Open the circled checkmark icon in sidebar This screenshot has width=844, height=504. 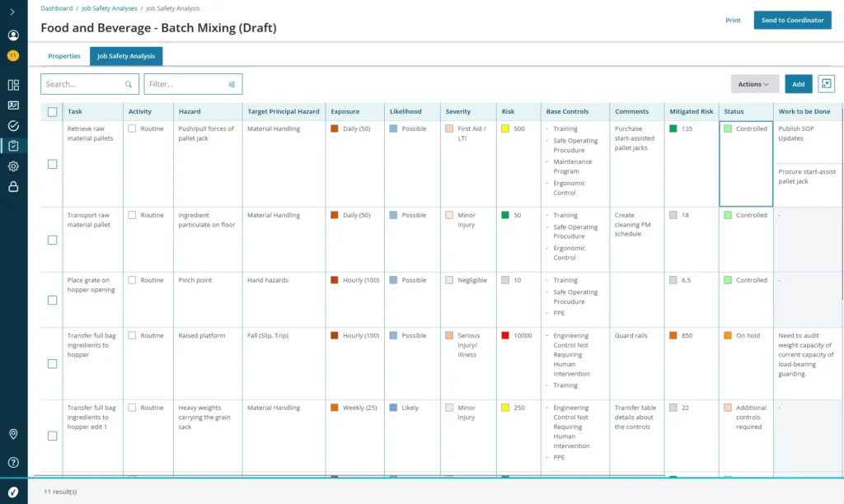click(13, 126)
